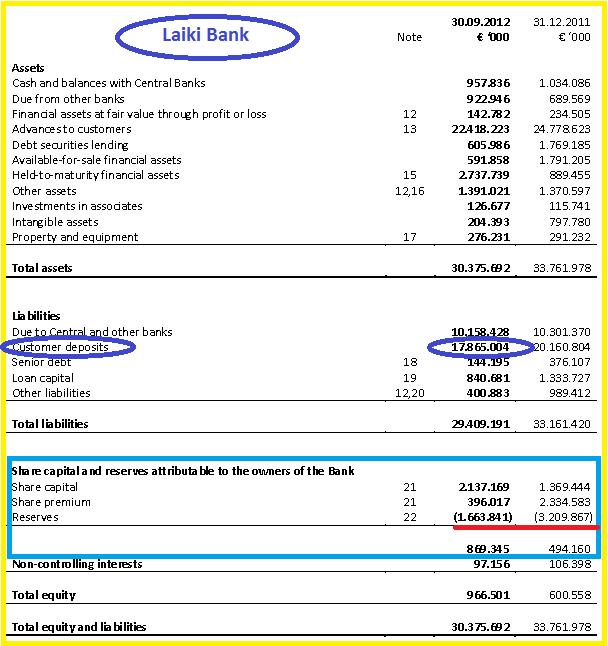
Task: Select the Note column header
Action: coord(409,37)
